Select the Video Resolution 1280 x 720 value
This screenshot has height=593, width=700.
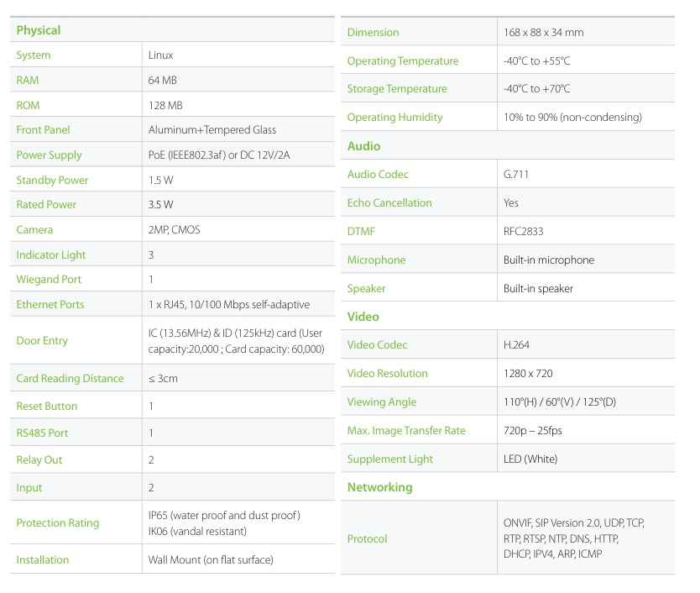pyautogui.click(x=528, y=374)
